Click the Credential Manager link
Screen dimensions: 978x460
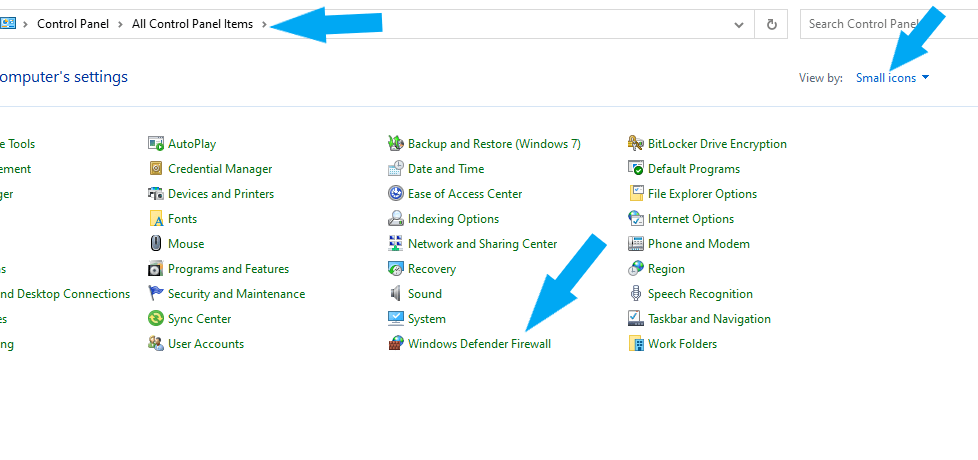click(220, 169)
